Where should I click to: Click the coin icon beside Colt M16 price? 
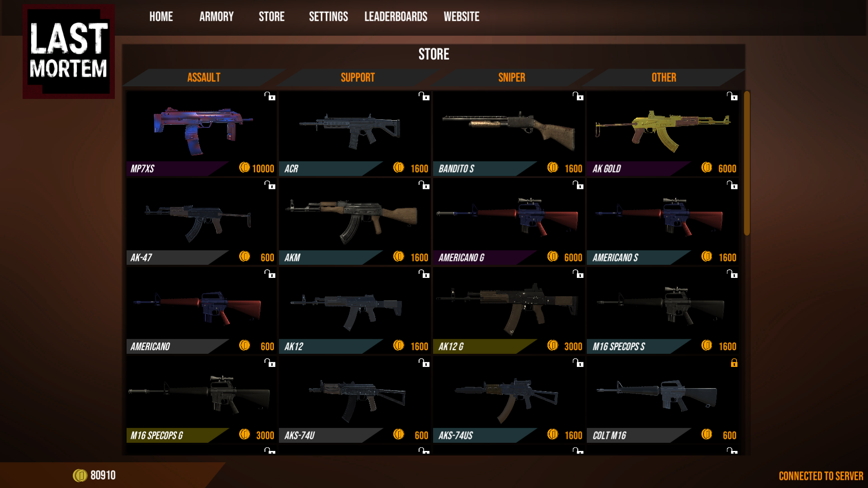[x=707, y=435]
